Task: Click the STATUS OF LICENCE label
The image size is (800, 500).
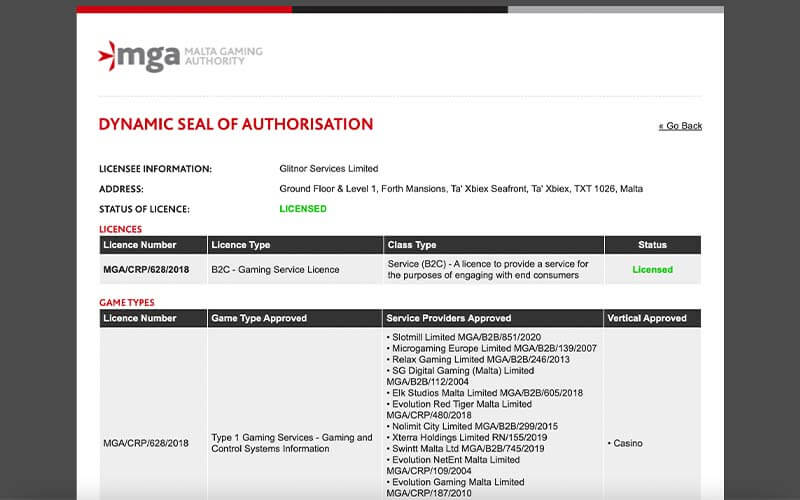Action: 144,209
